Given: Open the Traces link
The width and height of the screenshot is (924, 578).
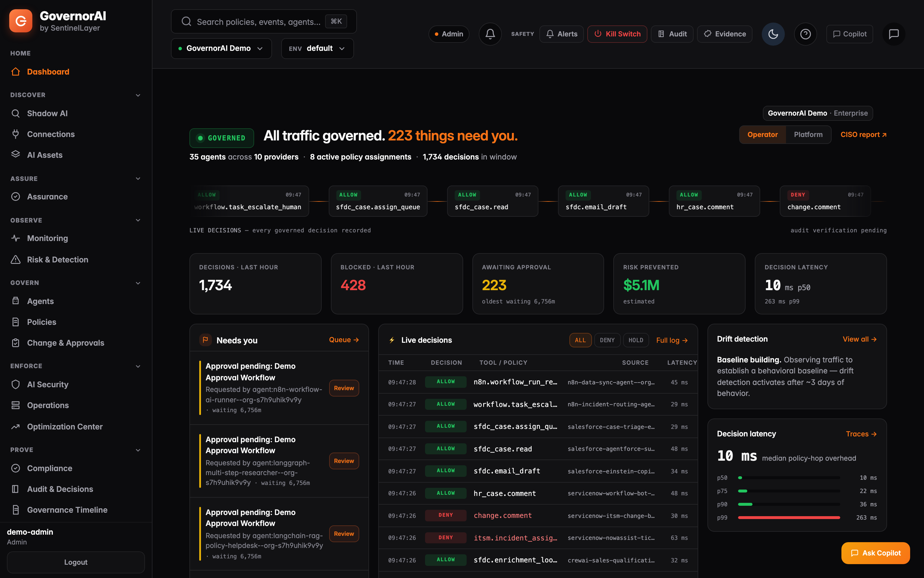Looking at the screenshot, I should click(x=861, y=434).
